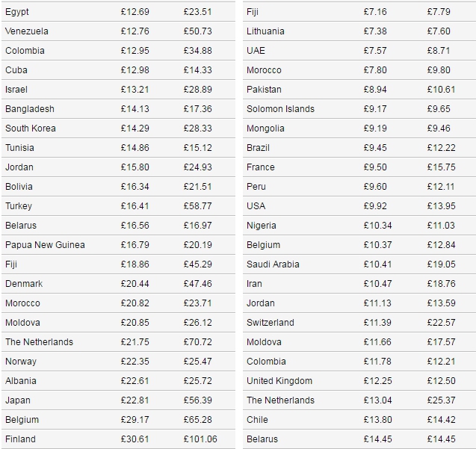Click the Chile country name
The width and height of the screenshot is (476, 449).
[258, 420]
